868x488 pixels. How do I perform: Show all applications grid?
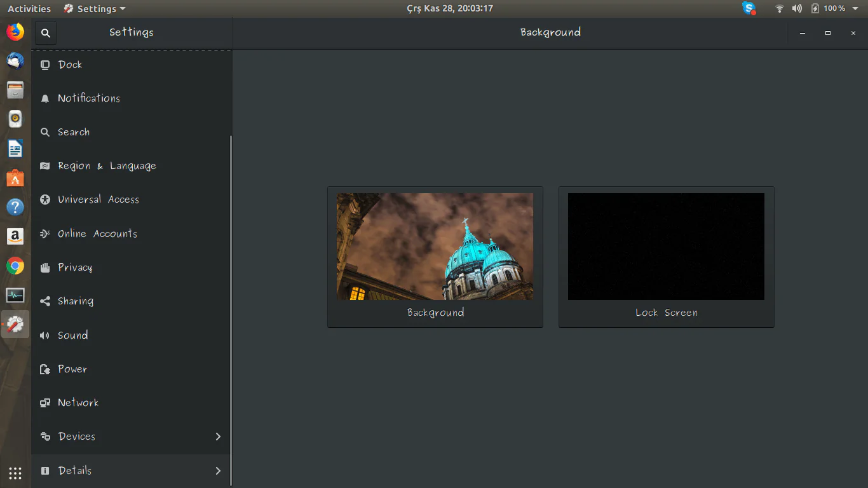click(15, 473)
